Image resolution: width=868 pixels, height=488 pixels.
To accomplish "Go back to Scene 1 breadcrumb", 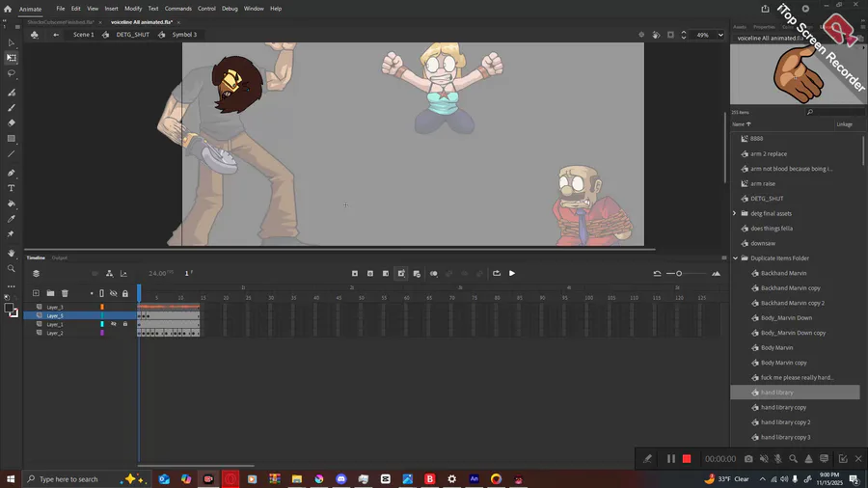I will (x=84, y=35).
